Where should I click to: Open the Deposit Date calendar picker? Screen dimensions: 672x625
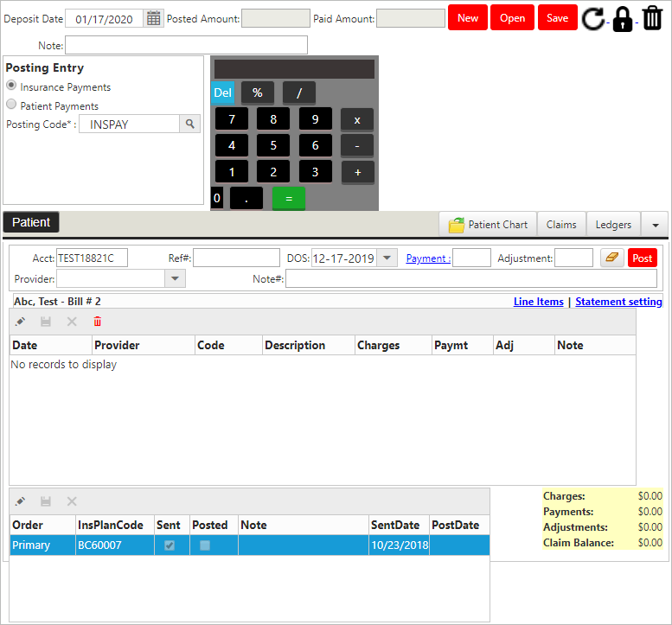[x=153, y=18]
